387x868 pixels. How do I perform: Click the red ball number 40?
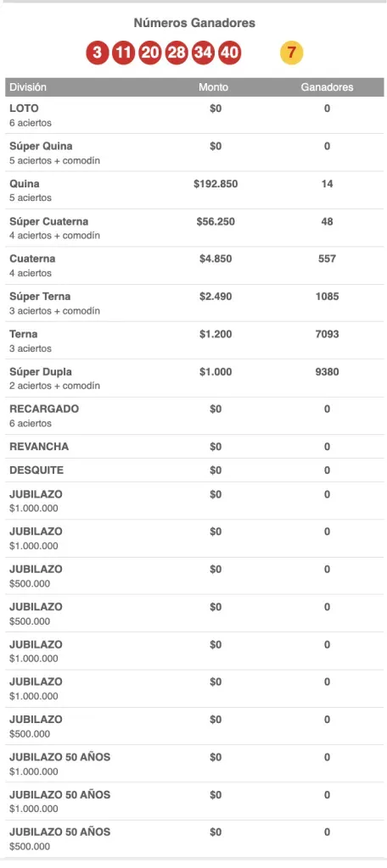[x=229, y=53]
